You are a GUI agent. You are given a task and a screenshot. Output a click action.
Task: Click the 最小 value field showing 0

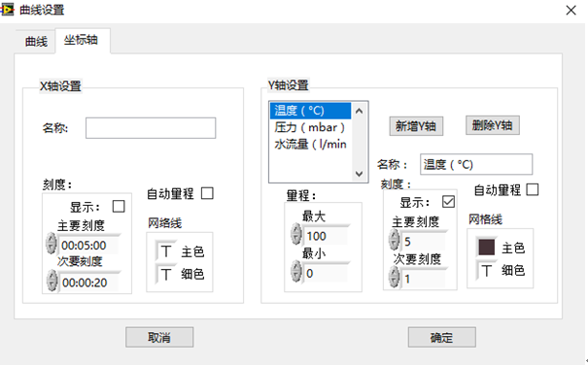click(325, 274)
